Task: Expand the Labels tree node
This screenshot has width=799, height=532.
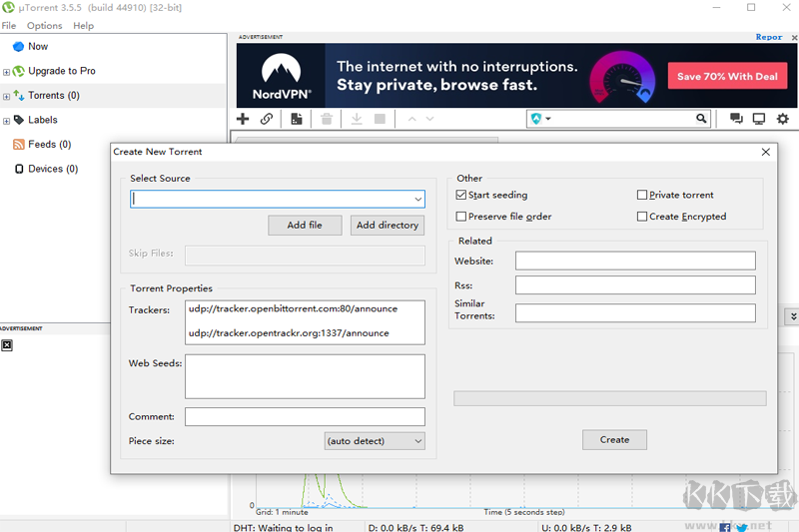Action: click(x=6, y=121)
